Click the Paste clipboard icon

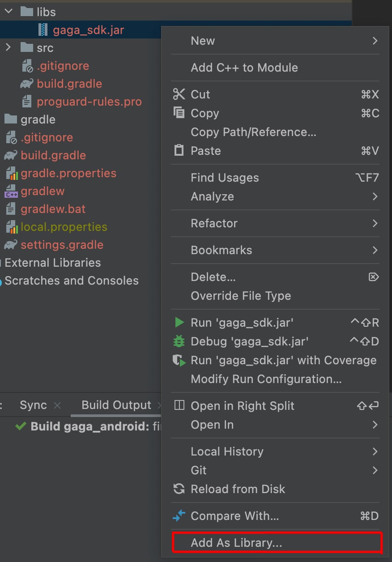pos(179,150)
